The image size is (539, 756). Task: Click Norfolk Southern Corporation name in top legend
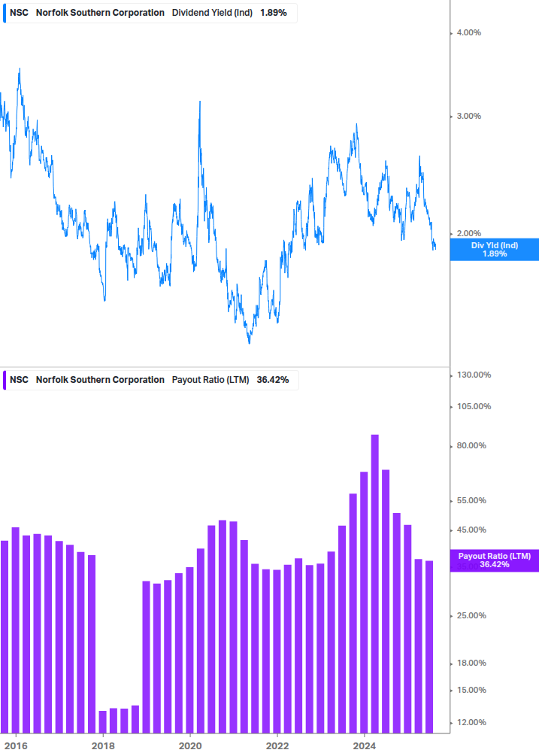[100, 13]
